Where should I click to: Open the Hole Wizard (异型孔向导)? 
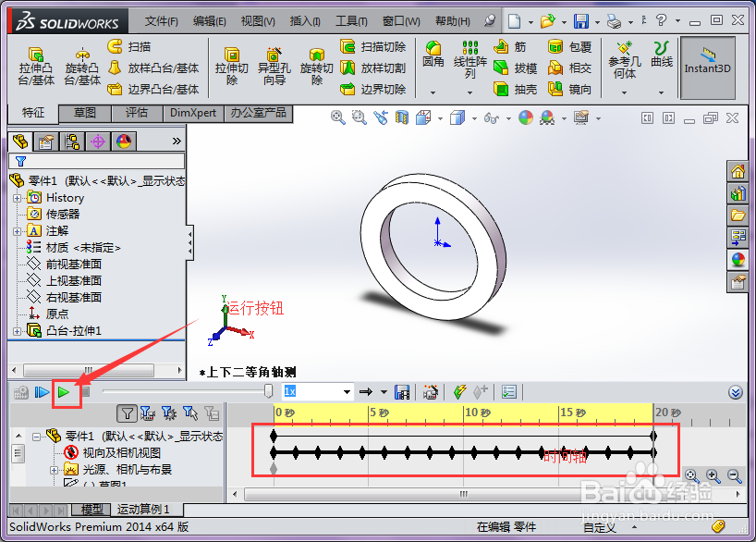(274, 66)
